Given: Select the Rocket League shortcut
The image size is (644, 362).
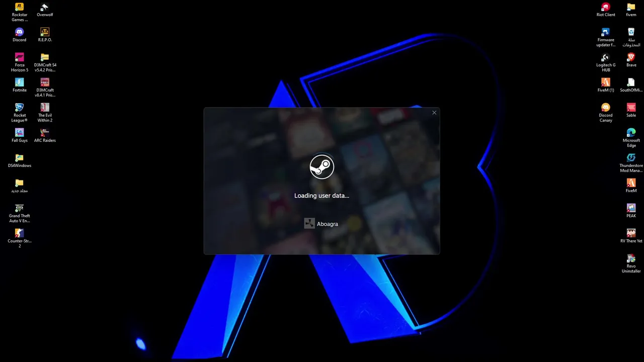Looking at the screenshot, I should [19, 108].
